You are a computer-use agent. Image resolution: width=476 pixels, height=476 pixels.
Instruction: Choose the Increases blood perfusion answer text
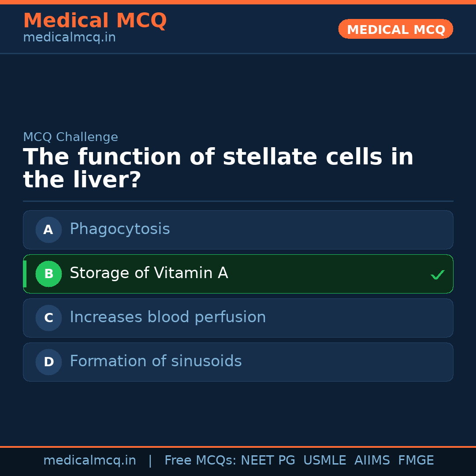tap(167, 317)
